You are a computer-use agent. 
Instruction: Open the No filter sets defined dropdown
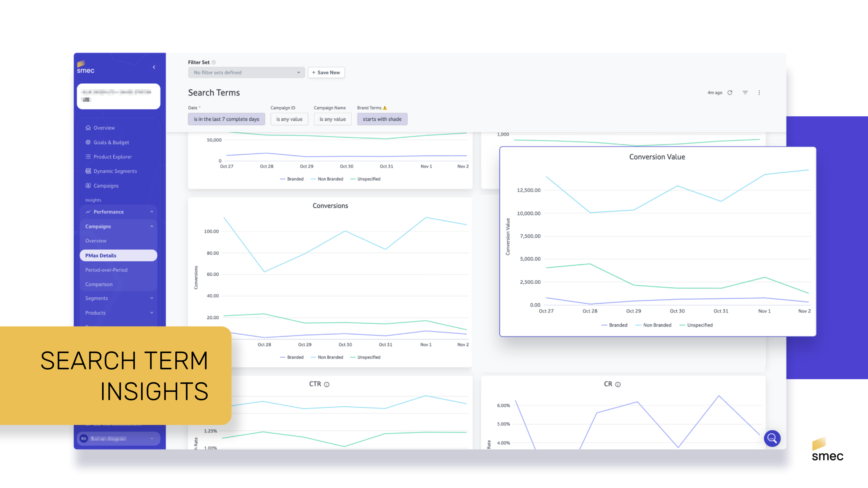(x=246, y=72)
